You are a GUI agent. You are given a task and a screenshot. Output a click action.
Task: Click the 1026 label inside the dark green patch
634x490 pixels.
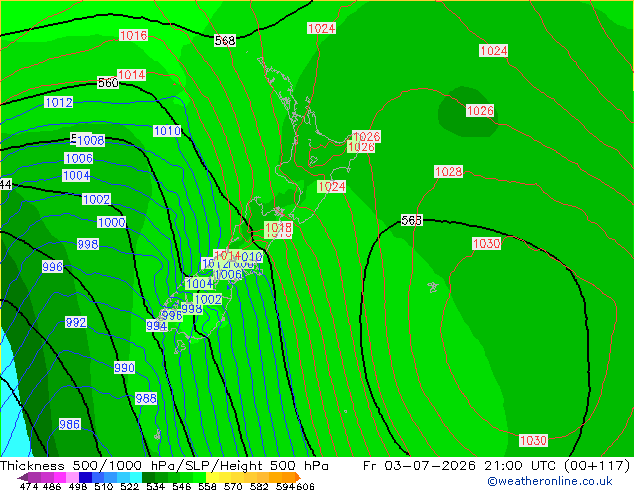pos(480,110)
